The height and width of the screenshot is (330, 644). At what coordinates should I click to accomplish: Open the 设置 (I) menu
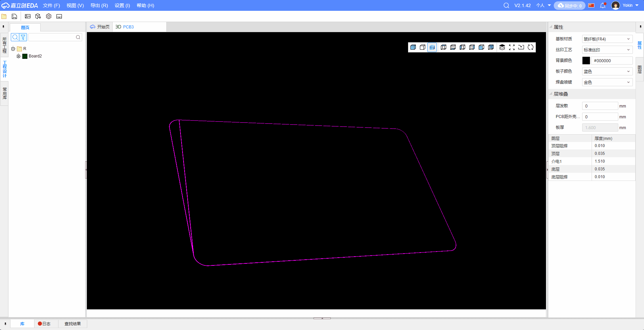pos(122,5)
